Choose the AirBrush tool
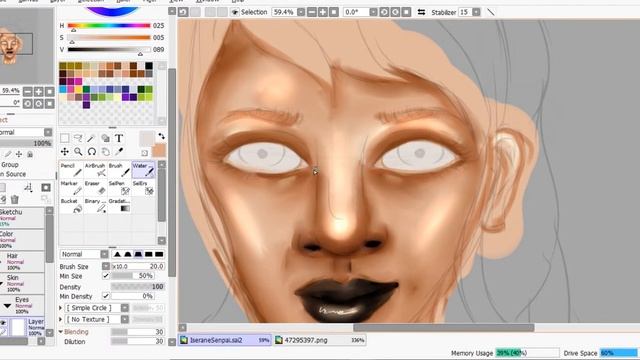Screen dimensions: 640x360 (96, 169)
